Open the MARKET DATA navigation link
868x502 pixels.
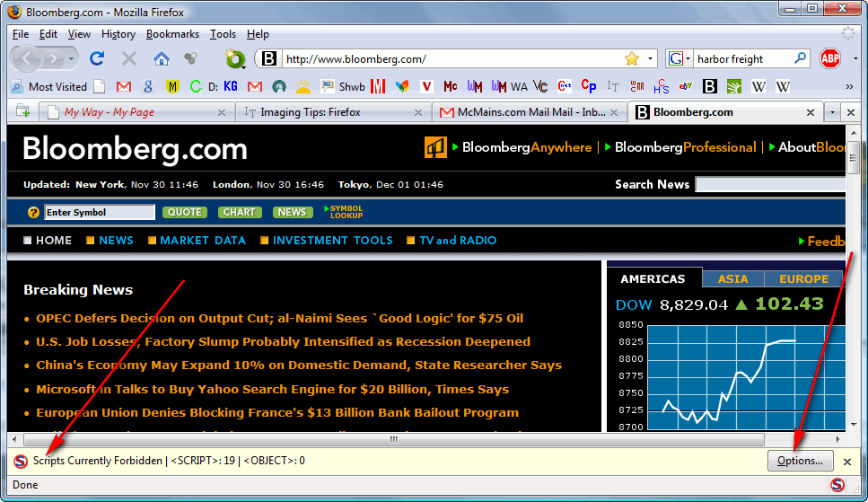[203, 241]
